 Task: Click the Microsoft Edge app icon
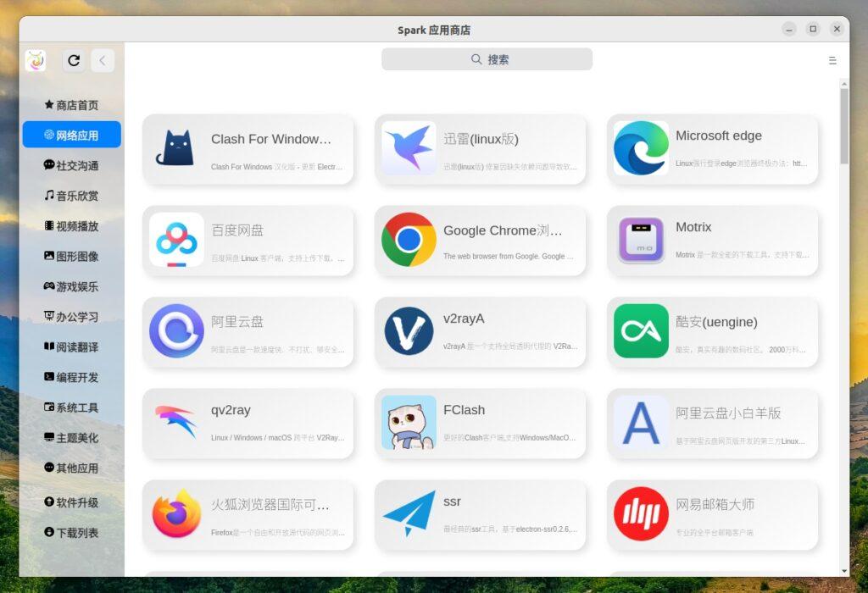(641, 148)
